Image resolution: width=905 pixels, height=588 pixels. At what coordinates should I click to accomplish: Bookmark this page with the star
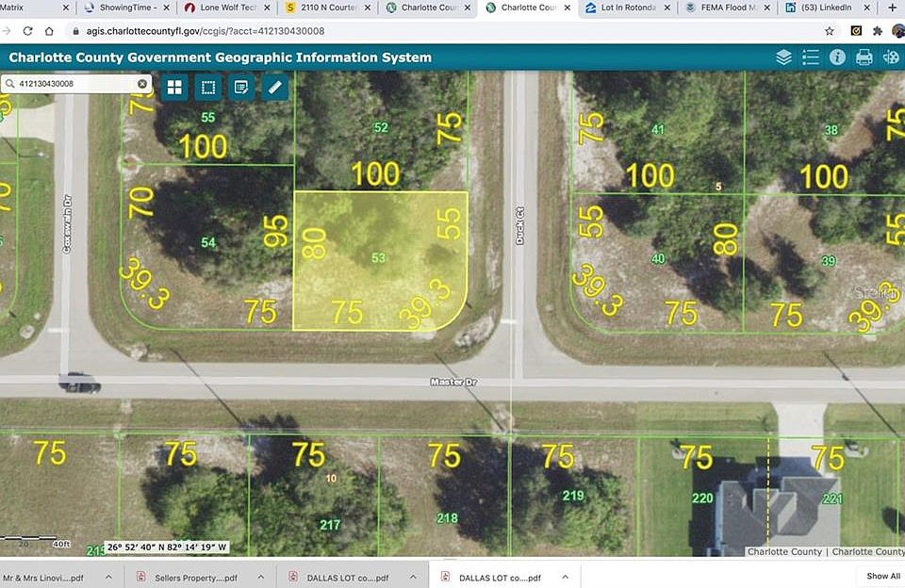click(830, 31)
